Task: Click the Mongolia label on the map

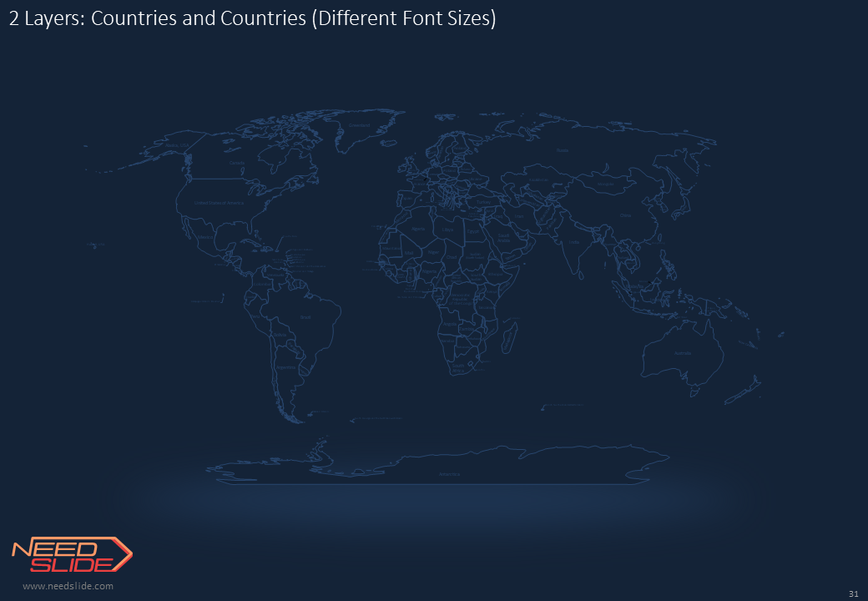Action: pyautogui.click(x=606, y=184)
